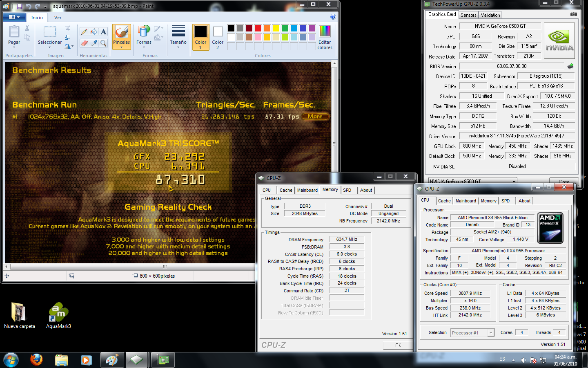Image resolution: width=588 pixels, height=368 pixels.
Task: Activate the Color 2 background selector
Action: tap(218, 37)
